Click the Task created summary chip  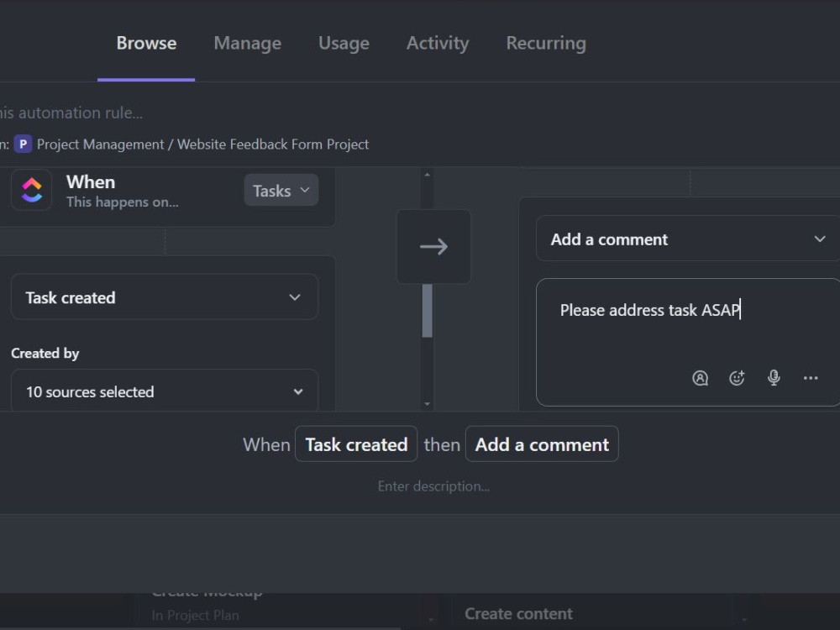356,444
